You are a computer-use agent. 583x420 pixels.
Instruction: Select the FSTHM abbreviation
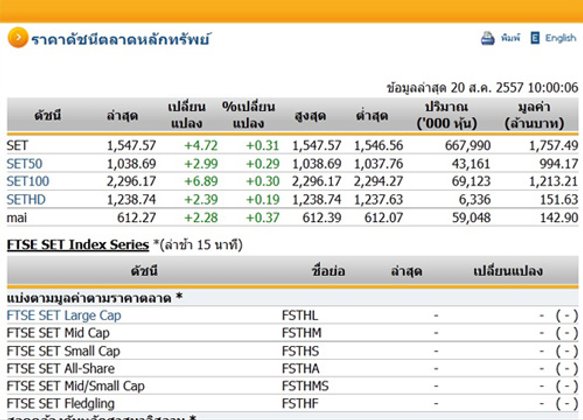tap(302, 333)
